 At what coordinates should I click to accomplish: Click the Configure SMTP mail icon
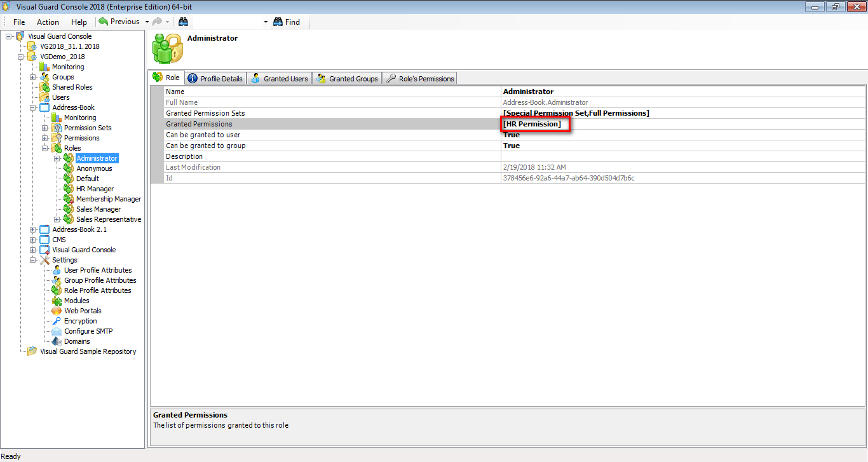57,330
